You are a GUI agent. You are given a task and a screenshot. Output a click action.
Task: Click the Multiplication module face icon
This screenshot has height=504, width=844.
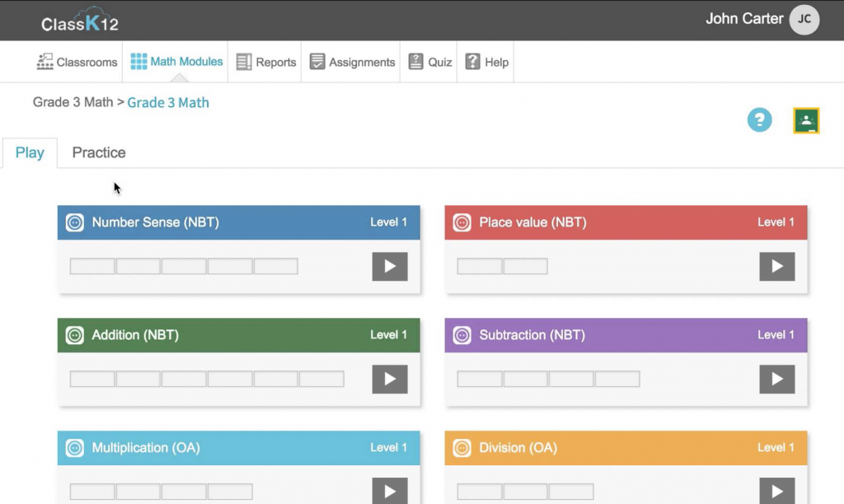click(x=75, y=448)
